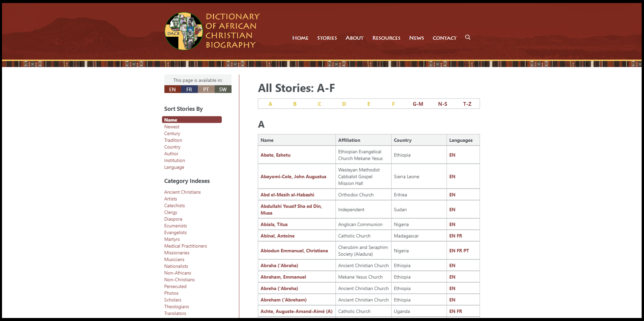
Task: Open the Stories menu item
Action: 327,38
